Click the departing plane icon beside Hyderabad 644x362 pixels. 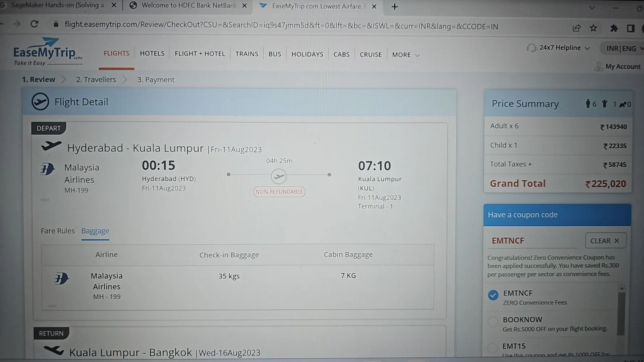pyautogui.click(x=51, y=146)
